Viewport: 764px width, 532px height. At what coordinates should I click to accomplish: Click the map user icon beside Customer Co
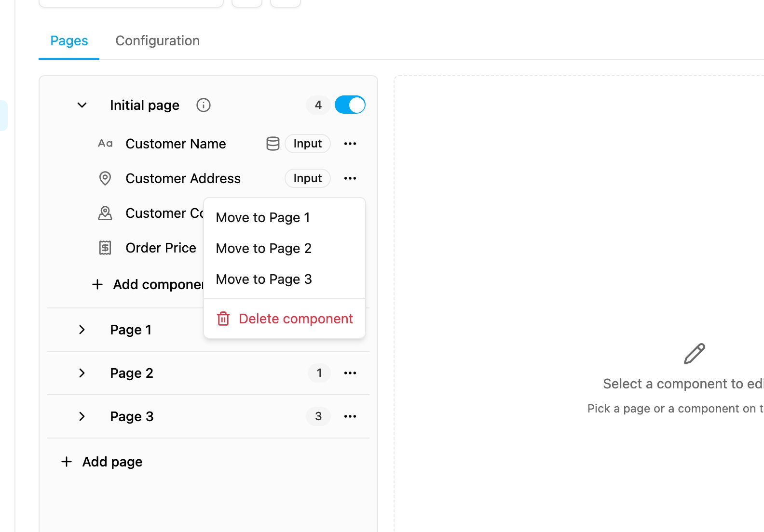coord(105,213)
